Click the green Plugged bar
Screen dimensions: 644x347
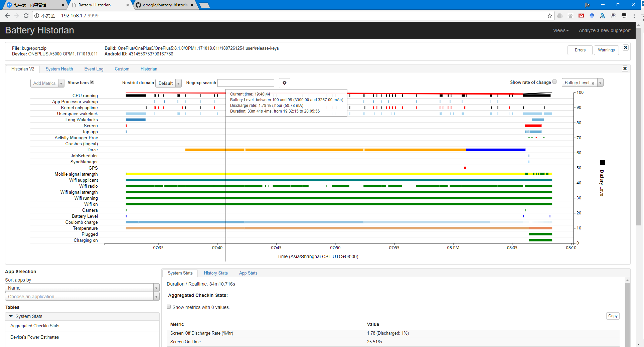click(x=540, y=234)
